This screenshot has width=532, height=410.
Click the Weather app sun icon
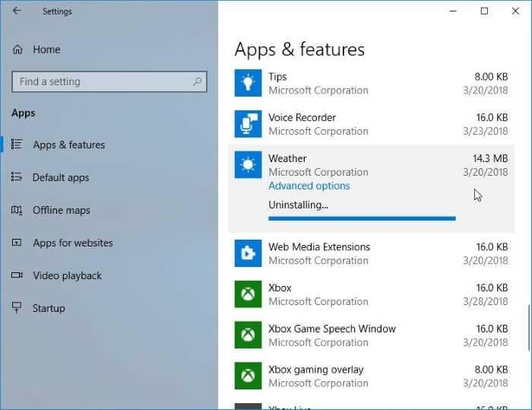(248, 165)
